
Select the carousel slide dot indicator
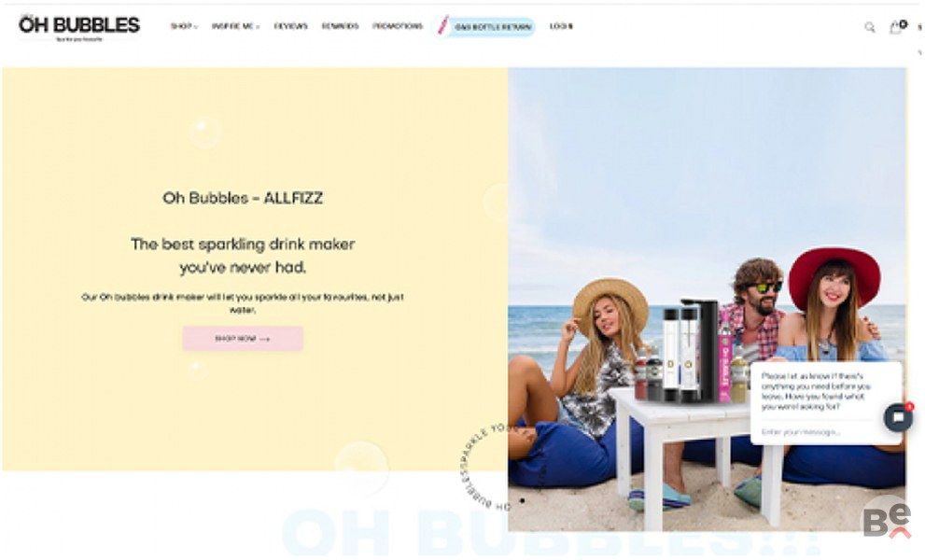pyautogui.click(x=523, y=501)
